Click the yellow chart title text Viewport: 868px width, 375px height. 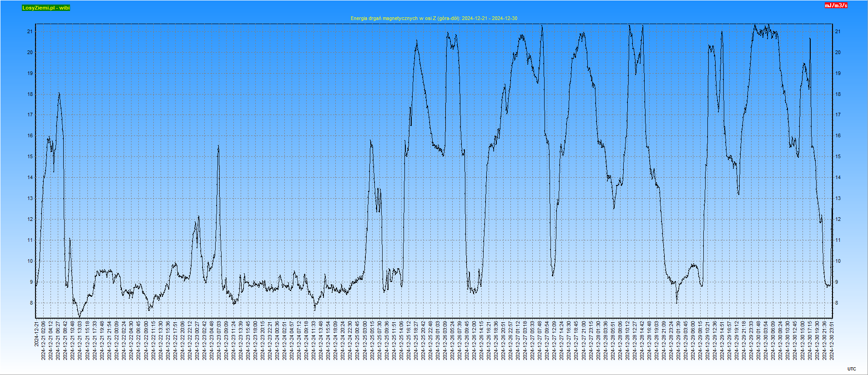tap(434, 18)
